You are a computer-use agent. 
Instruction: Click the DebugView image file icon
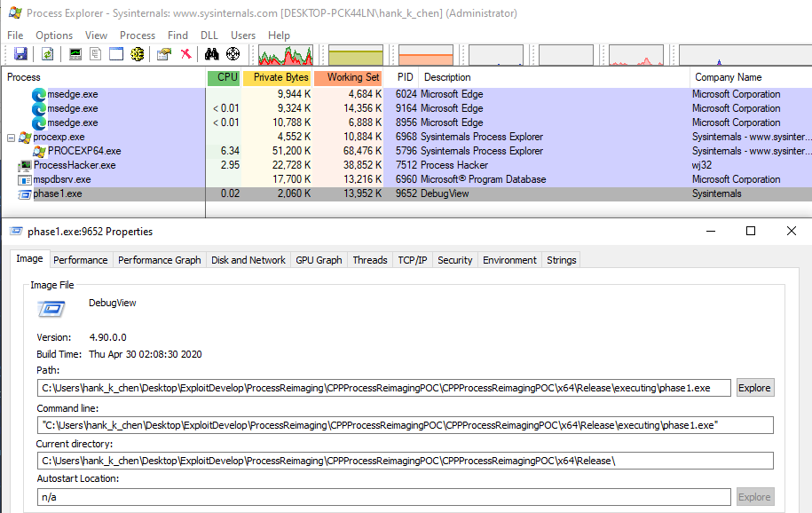click(x=51, y=310)
